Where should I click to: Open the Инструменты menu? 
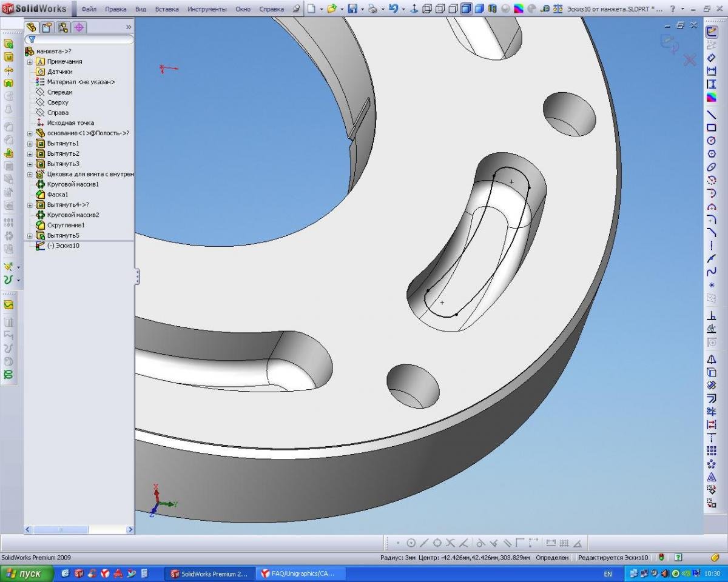(x=207, y=9)
